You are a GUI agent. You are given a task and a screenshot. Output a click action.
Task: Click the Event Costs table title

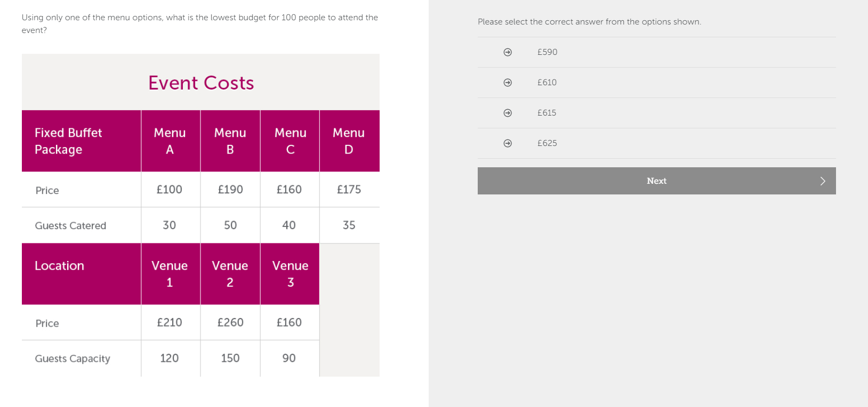201,83
